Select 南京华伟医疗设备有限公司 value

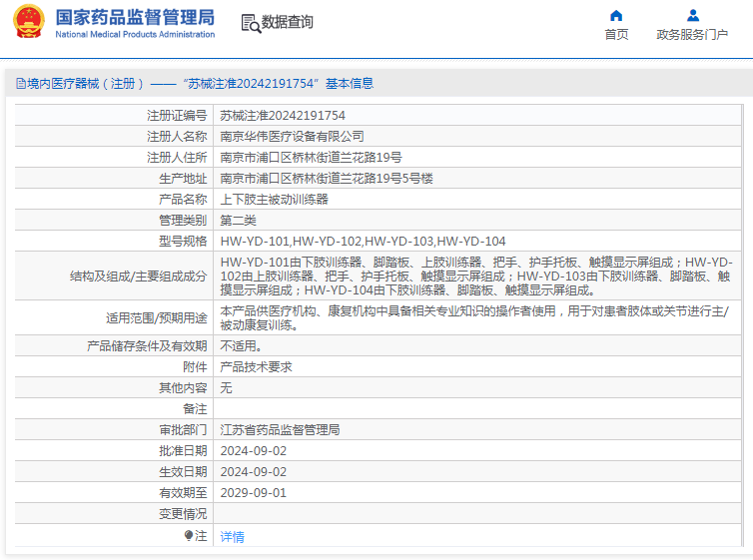click(x=292, y=137)
